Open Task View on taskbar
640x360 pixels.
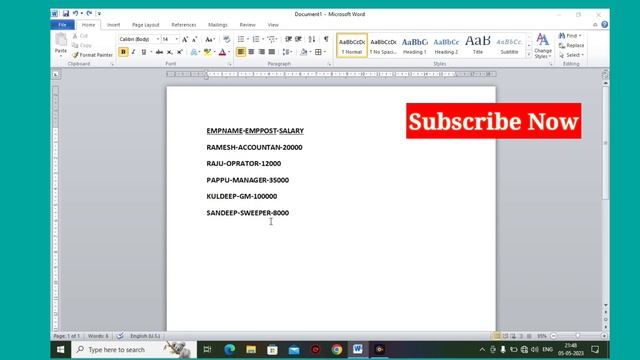click(207, 349)
